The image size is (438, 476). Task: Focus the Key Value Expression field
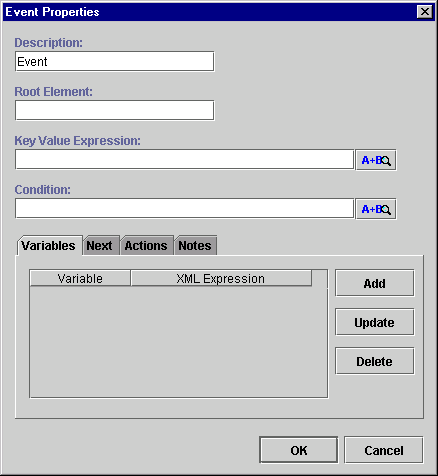tap(184, 159)
